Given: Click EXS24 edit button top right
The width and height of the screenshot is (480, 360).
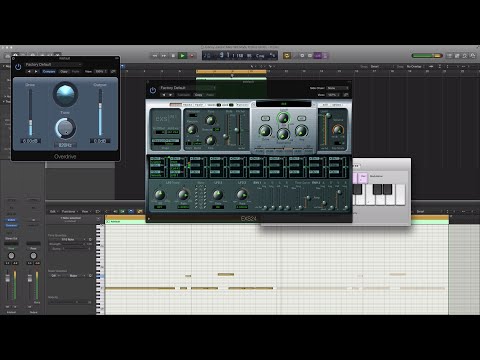Looking at the screenshot, I should tap(325, 105).
